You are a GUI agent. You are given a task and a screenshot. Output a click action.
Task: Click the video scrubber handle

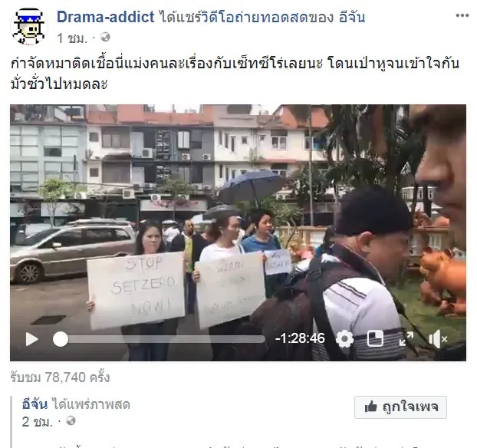click(61, 339)
